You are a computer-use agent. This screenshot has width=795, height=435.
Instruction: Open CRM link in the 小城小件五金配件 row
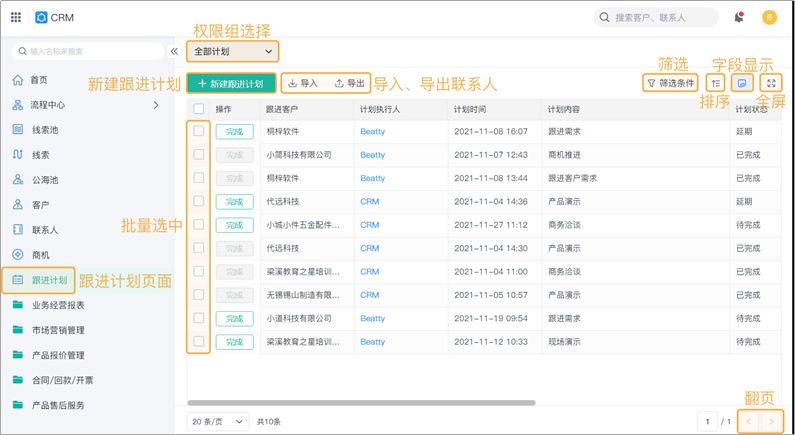coord(370,225)
